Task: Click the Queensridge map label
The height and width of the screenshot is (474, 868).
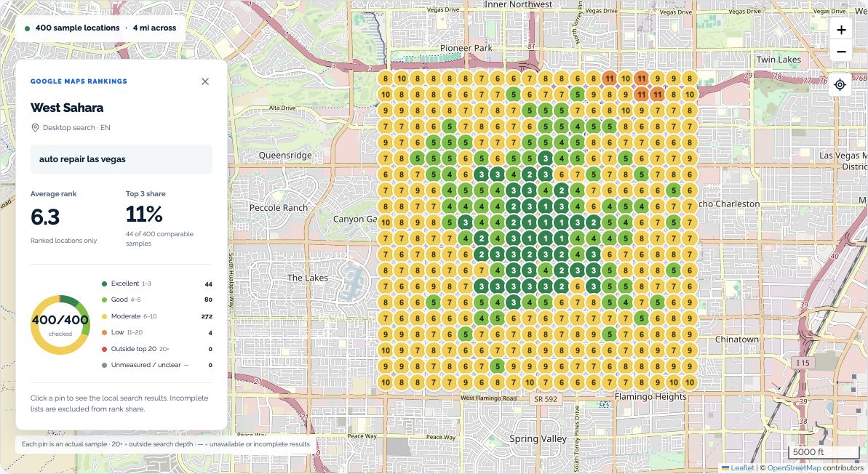Action: 285,156
